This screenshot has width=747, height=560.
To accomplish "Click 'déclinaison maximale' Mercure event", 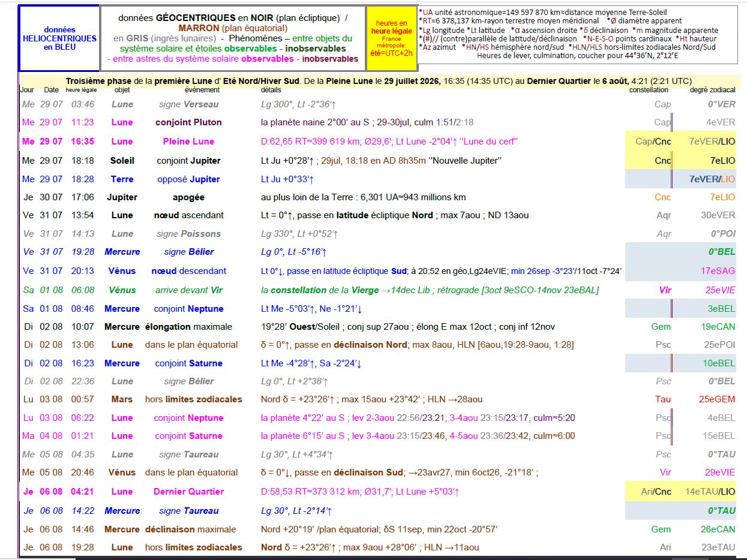I will pyautogui.click(x=190, y=529).
